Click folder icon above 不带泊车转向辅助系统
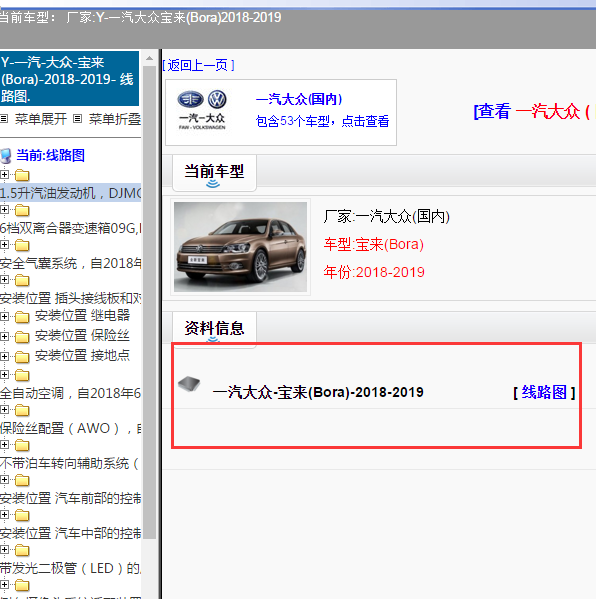 point(22,445)
